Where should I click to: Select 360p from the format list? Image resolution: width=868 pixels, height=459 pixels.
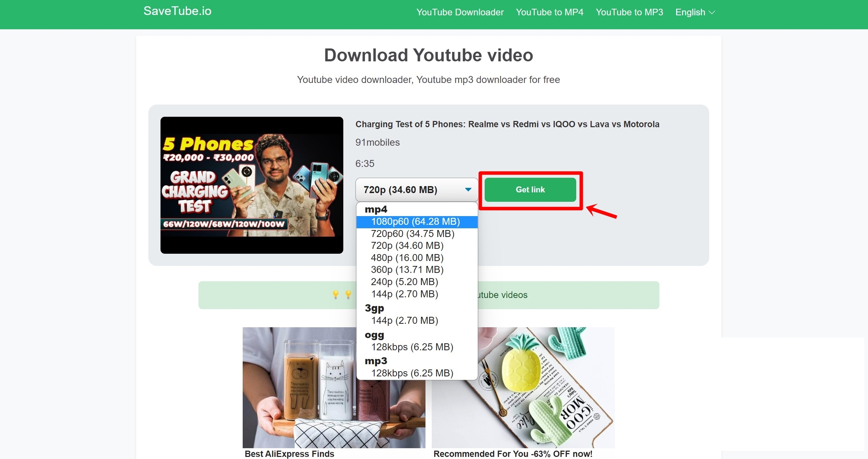click(x=407, y=269)
